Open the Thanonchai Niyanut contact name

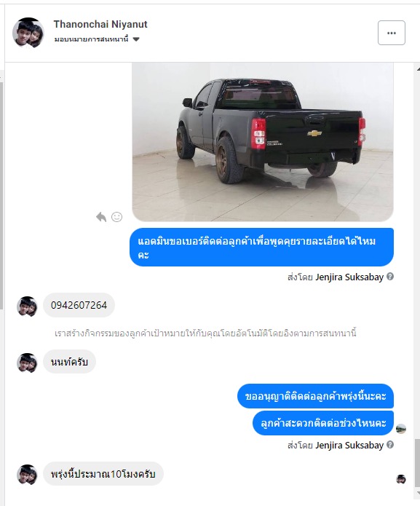[x=100, y=24]
